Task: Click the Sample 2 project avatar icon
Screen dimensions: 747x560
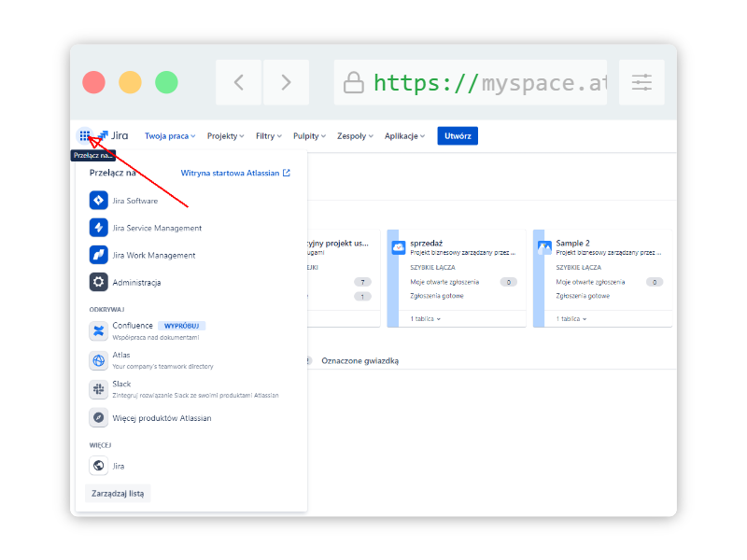Action: tap(544, 247)
